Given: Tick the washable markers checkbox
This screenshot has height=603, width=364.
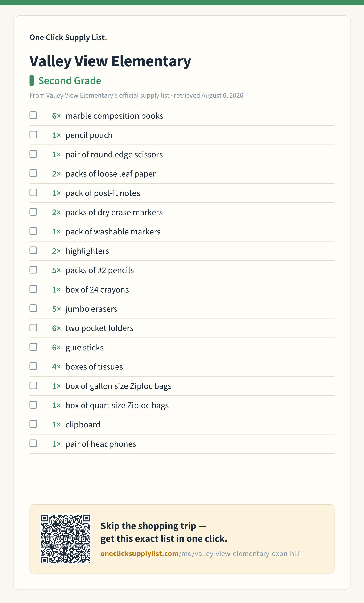Looking at the screenshot, I should point(33,231).
